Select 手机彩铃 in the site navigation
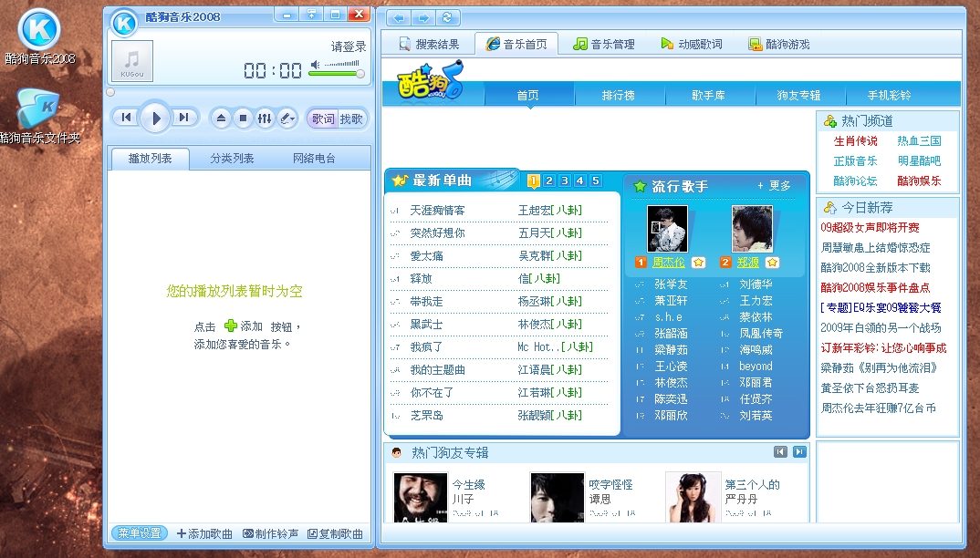This screenshot has width=980, height=558. click(889, 95)
